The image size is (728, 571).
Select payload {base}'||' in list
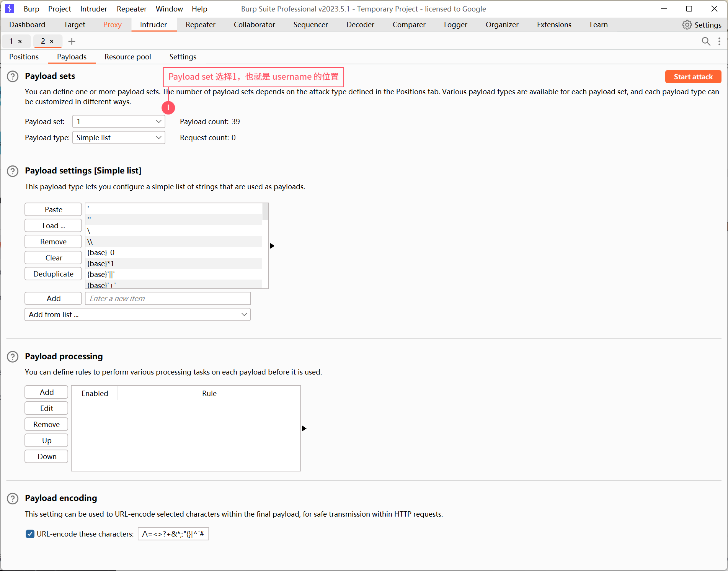click(174, 274)
